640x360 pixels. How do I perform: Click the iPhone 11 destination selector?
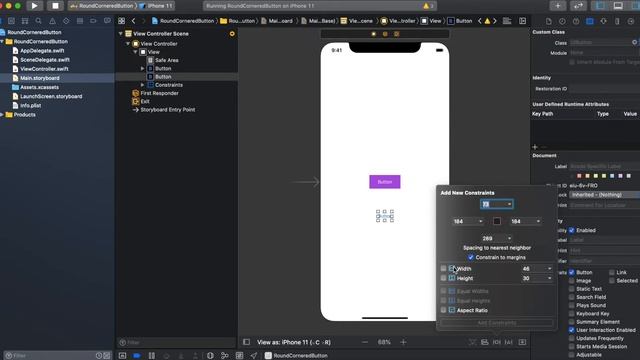[157, 6]
